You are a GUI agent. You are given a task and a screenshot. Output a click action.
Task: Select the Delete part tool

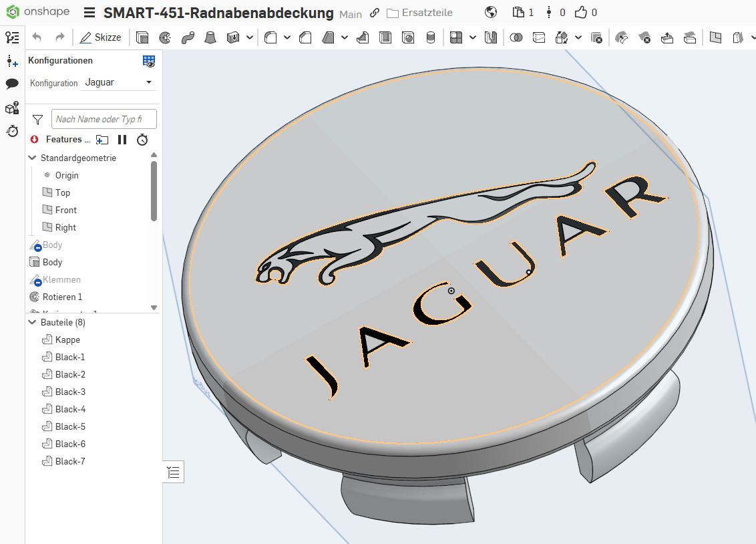[596, 37]
